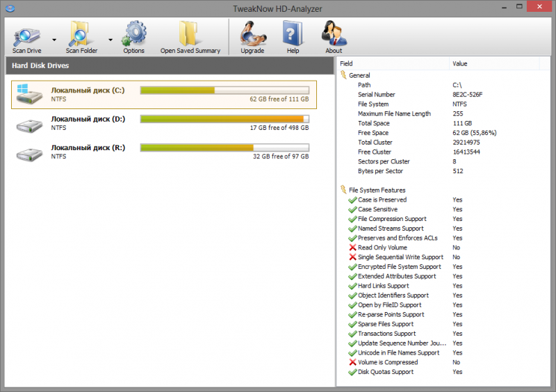The height and width of the screenshot is (392, 556).
Task: Click the File System Features section icon
Action: 343,190
